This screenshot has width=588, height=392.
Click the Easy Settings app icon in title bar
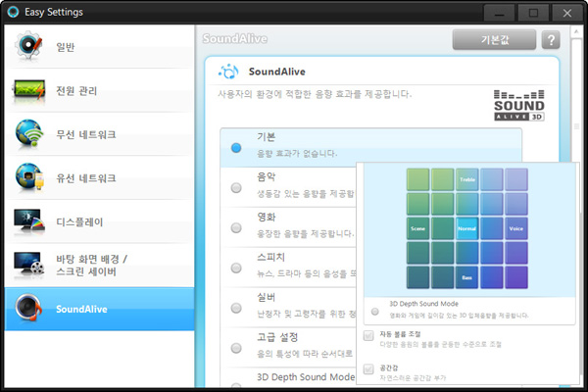[13, 12]
